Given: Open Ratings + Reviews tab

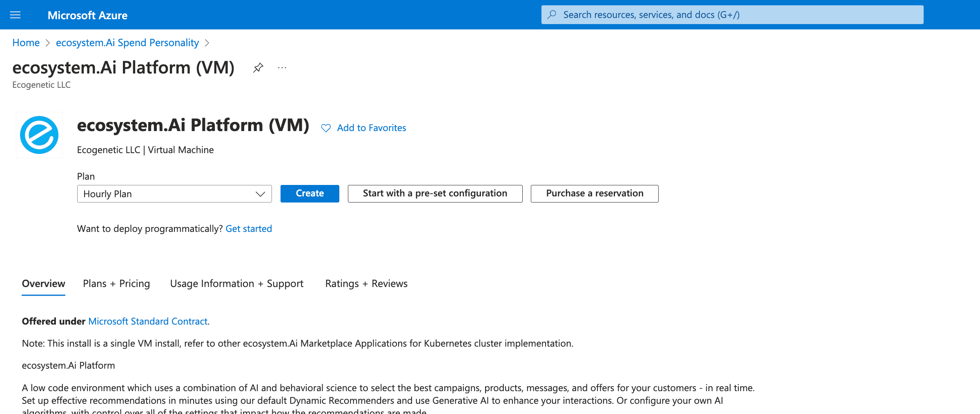Looking at the screenshot, I should pyautogui.click(x=366, y=283).
